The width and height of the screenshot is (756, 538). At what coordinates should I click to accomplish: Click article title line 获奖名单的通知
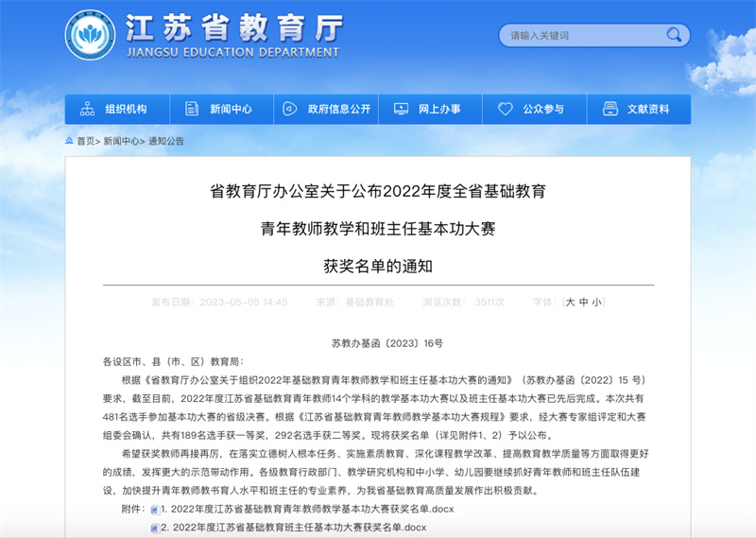(378, 266)
